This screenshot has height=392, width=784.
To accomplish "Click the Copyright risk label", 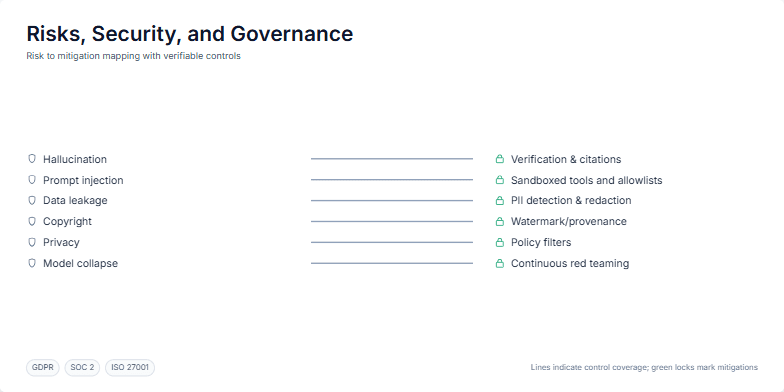I will coord(68,222).
